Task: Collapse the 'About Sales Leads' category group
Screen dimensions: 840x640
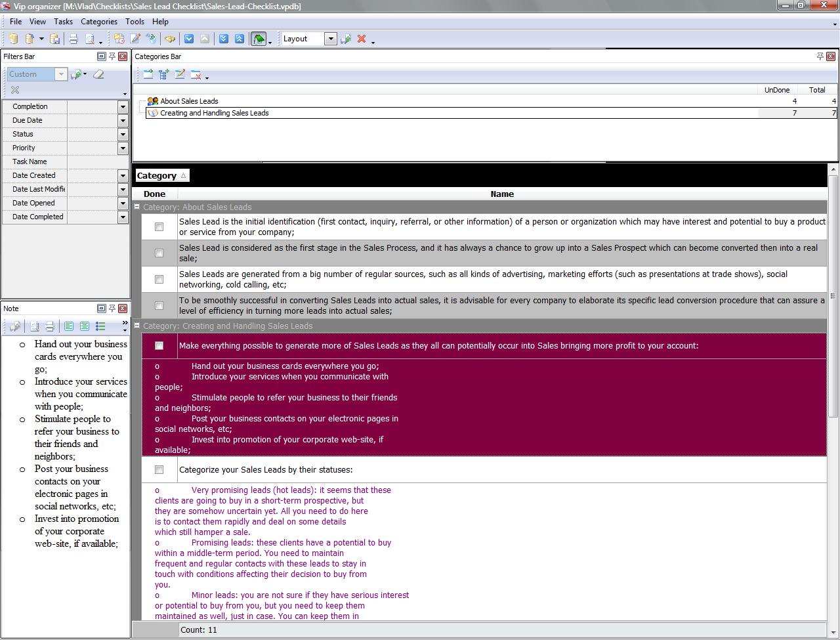Action: 137,207
